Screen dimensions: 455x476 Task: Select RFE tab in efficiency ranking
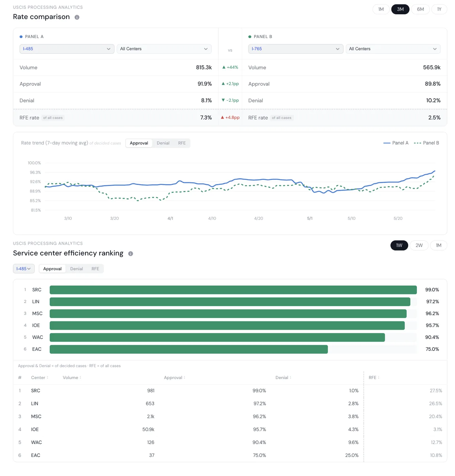95,269
